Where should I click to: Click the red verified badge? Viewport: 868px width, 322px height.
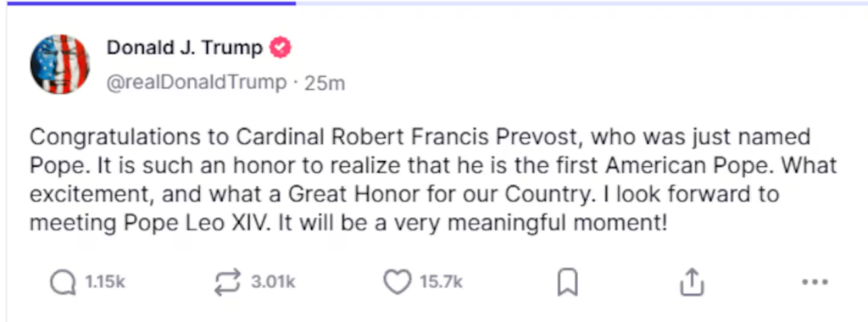tap(280, 48)
